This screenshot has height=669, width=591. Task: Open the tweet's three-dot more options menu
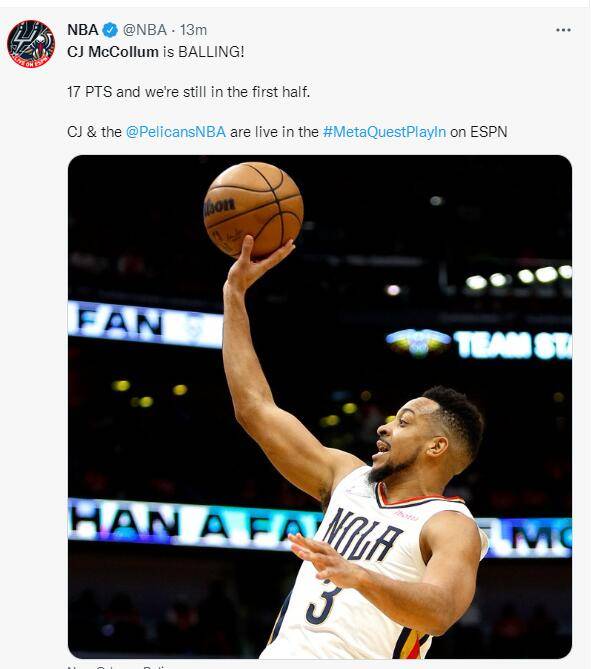(563, 30)
